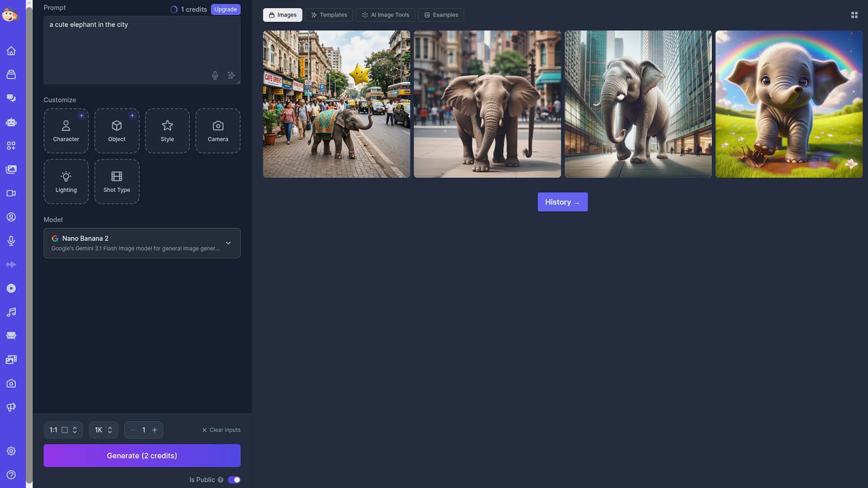Open the music note sidebar icon

[11, 312]
